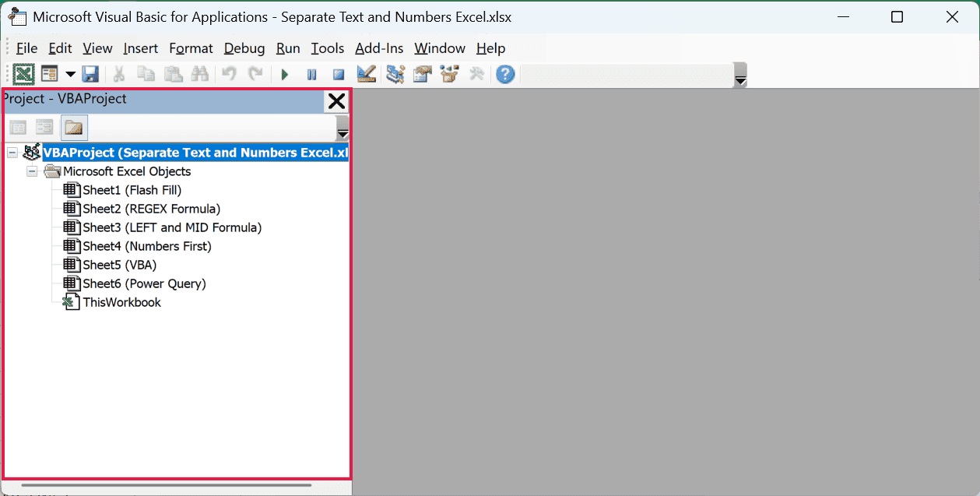980x496 pixels.
Task: Click the Copy toolbar icon
Action: tap(146, 74)
